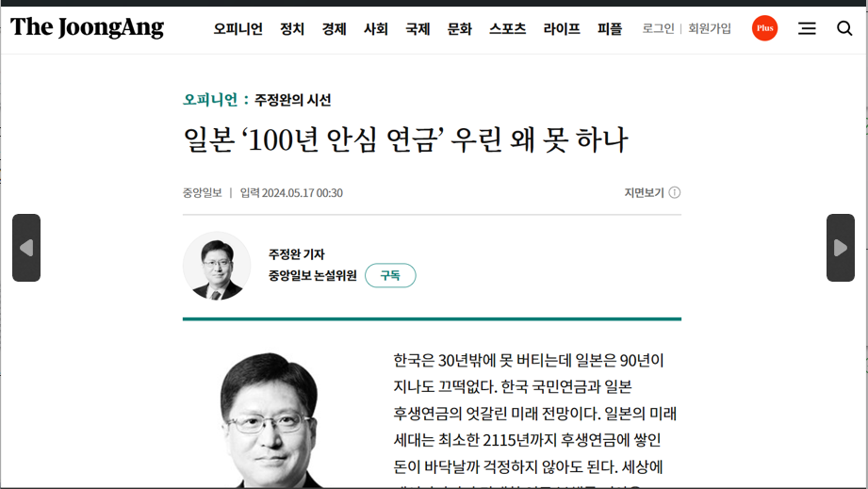Go to previous article with left arrow
The height and width of the screenshot is (489, 868).
pyautogui.click(x=26, y=248)
